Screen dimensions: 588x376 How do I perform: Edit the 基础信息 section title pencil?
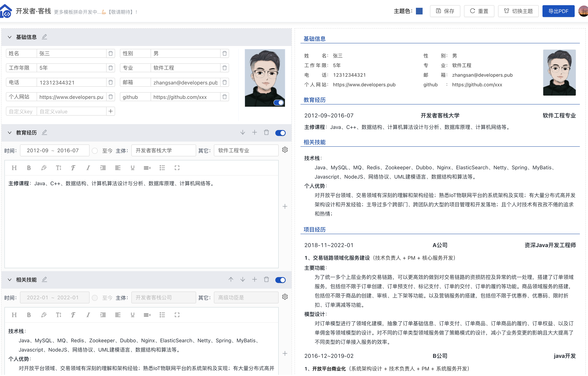[44, 37]
